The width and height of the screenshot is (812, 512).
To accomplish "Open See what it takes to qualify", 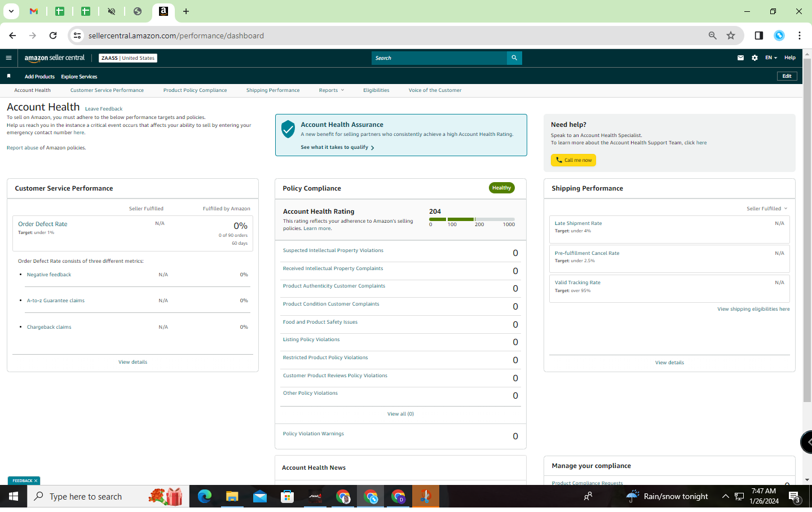I will [x=337, y=147].
